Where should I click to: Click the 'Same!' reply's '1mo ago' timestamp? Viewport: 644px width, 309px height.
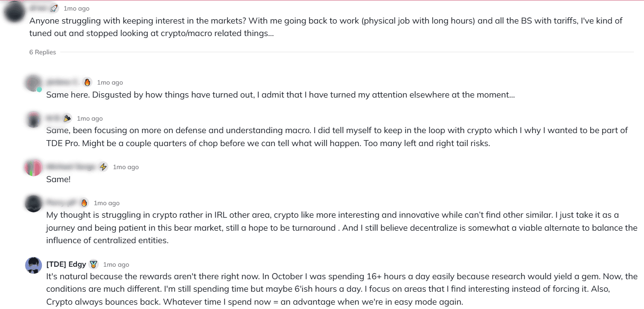tap(126, 167)
